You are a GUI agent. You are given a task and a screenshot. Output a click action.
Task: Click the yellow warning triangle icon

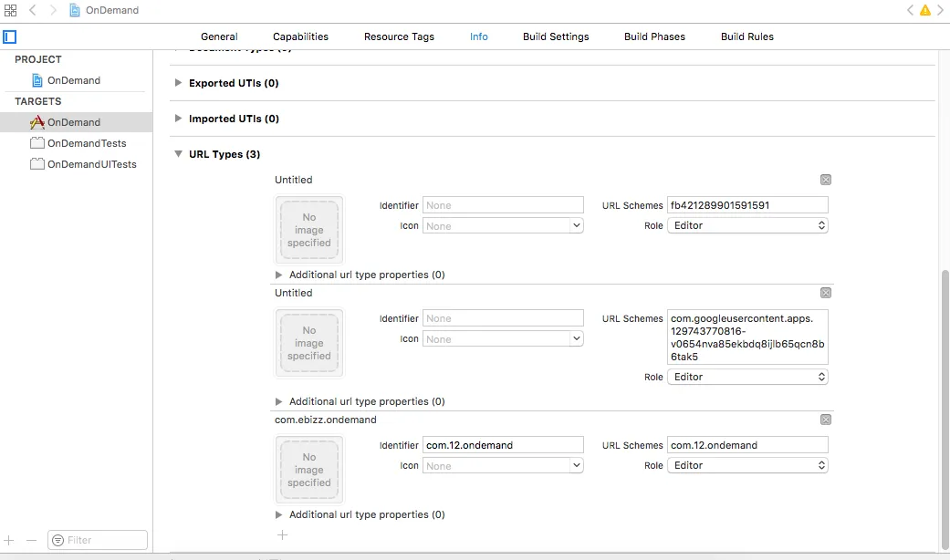point(924,10)
